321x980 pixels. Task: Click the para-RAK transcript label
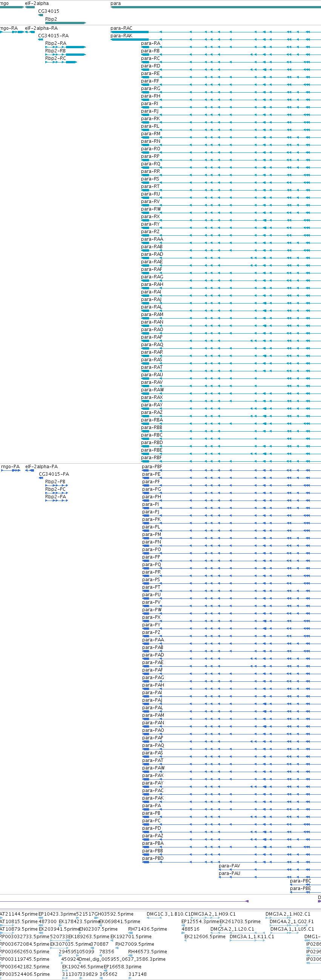click(x=121, y=36)
